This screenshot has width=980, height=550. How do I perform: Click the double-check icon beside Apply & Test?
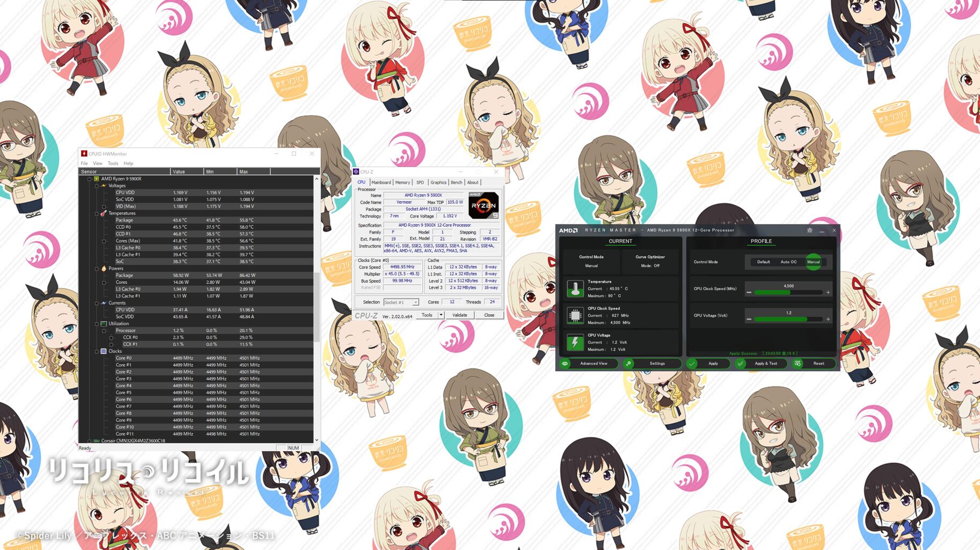pyautogui.click(x=741, y=364)
